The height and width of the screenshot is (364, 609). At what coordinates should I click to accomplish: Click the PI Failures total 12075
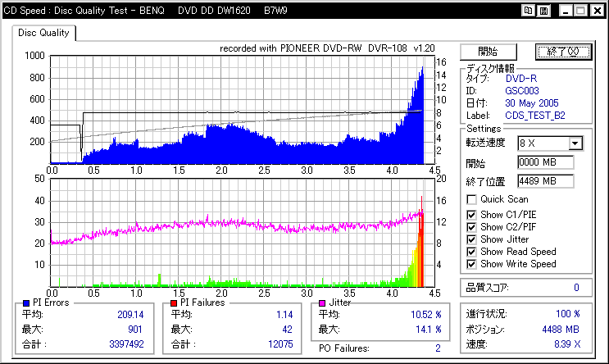(280, 344)
